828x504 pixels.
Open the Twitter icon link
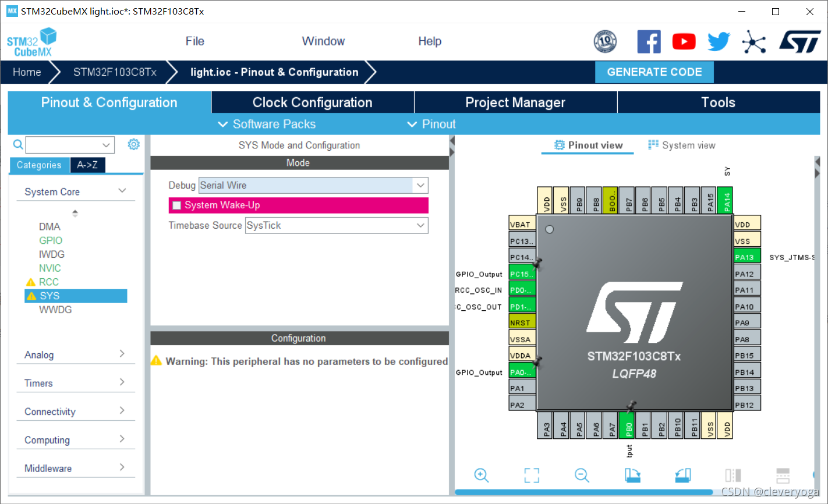pos(719,41)
